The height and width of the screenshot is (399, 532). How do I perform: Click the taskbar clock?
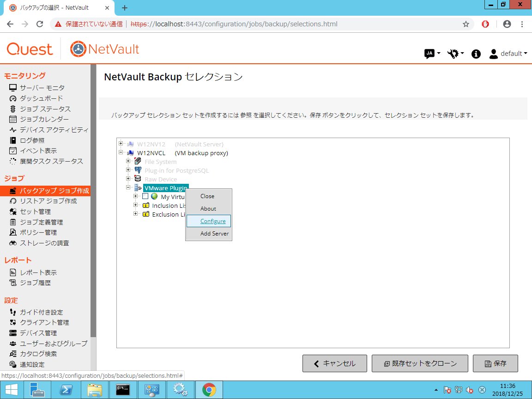coord(508,390)
